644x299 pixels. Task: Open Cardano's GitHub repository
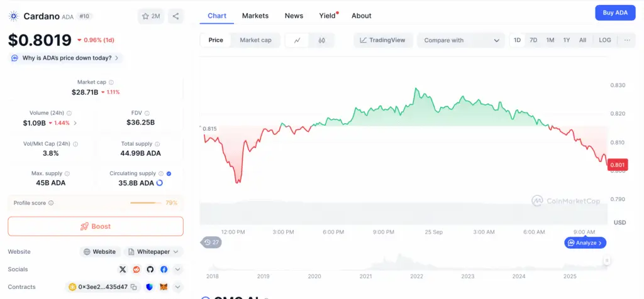150,269
